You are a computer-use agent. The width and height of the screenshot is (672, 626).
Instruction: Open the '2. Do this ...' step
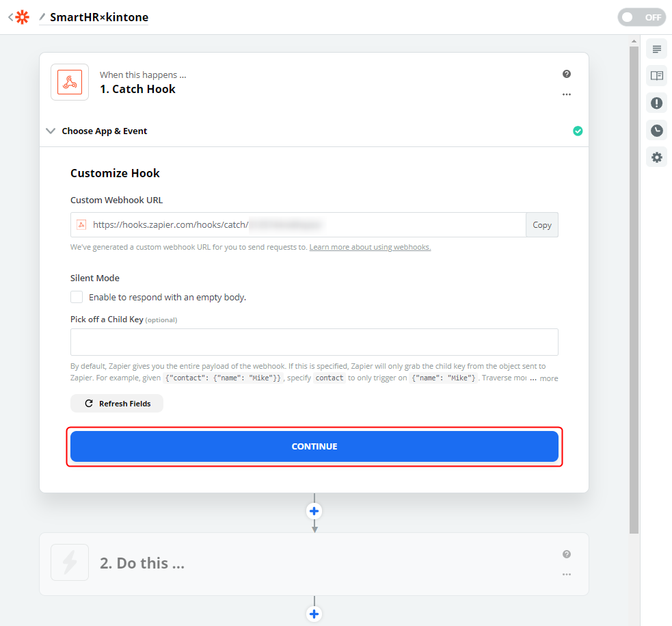tap(314, 564)
